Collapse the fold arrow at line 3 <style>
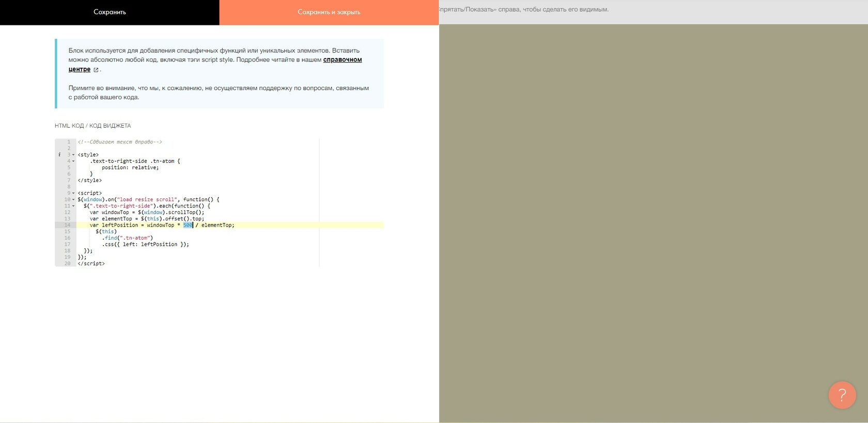 [x=73, y=155]
